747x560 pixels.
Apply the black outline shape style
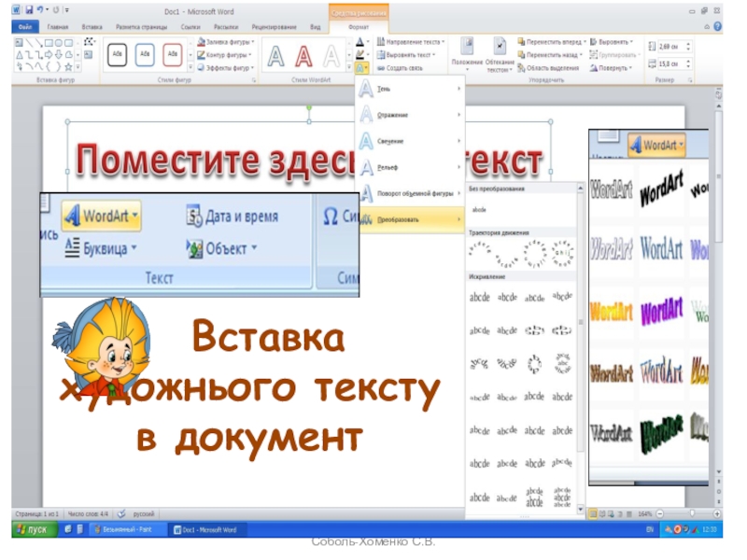point(118,54)
